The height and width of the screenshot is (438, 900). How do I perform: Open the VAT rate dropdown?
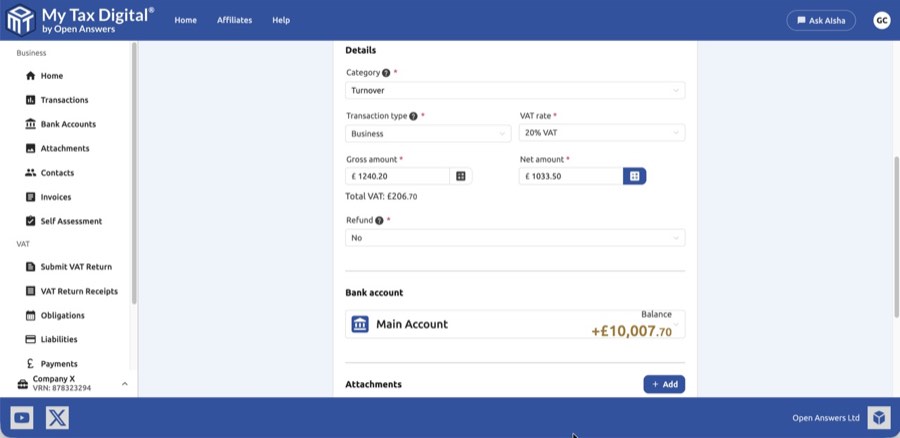pos(602,133)
